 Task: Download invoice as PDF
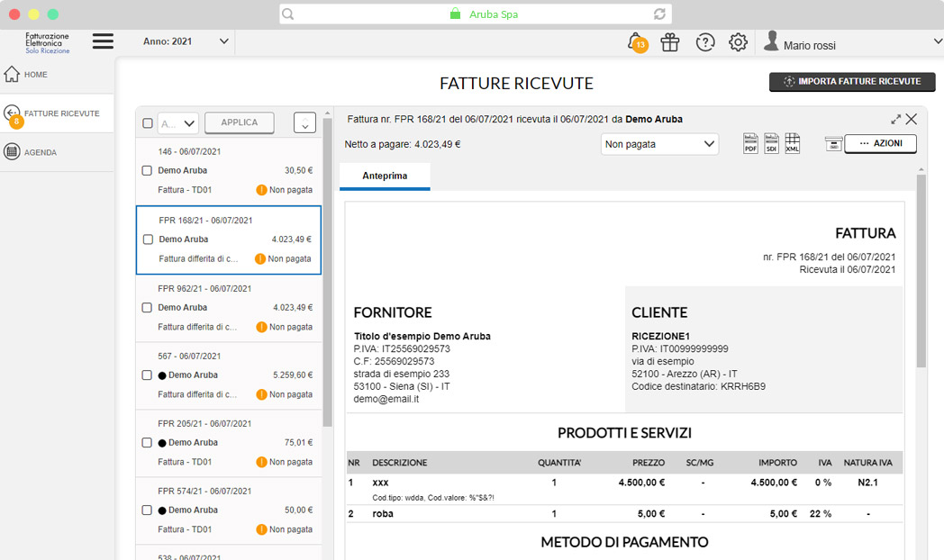[x=750, y=143]
